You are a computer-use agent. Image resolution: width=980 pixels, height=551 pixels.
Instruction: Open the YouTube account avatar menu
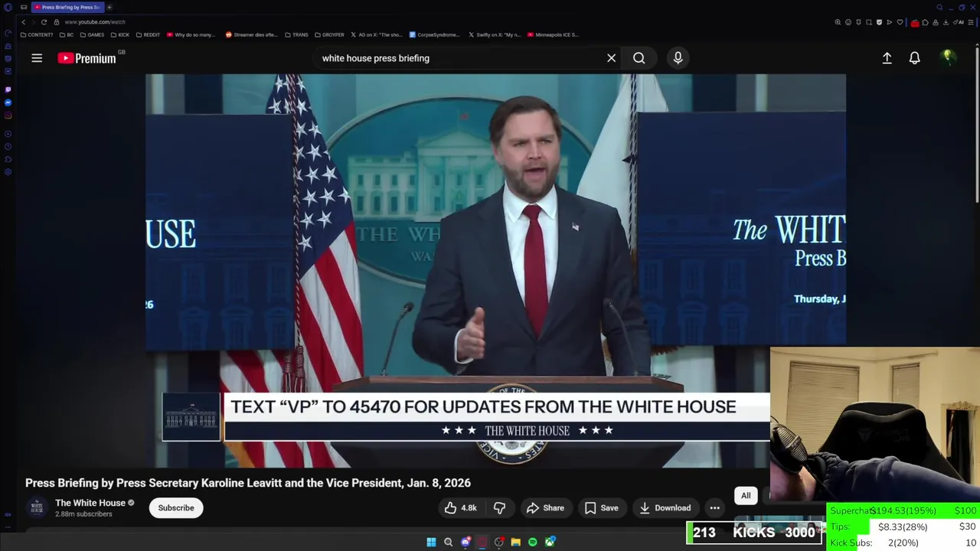tap(948, 58)
